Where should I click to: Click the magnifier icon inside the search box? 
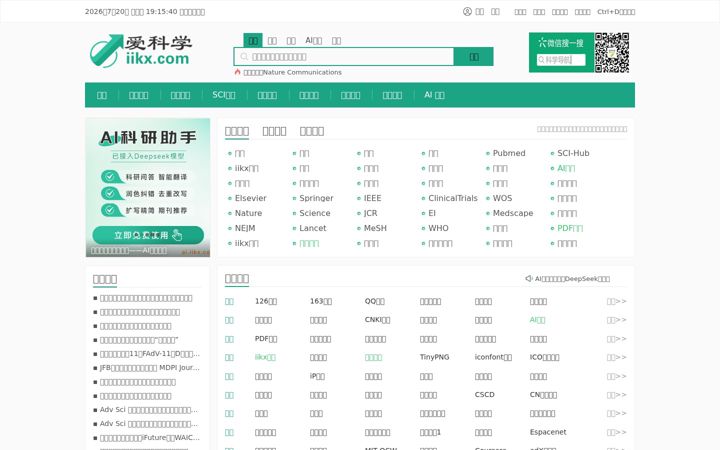[x=244, y=56]
